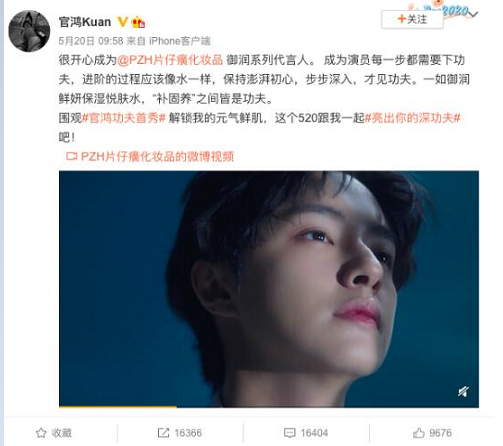Click the star icon to favorite post
The height and width of the screenshot is (446, 503).
pyautogui.click(x=41, y=433)
